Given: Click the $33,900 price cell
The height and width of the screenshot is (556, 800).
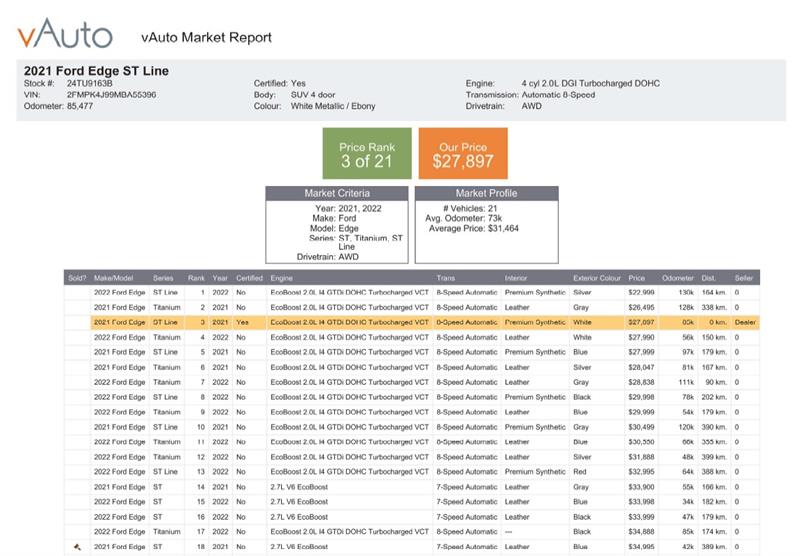Looking at the screenshot, I should pos(641,487).
